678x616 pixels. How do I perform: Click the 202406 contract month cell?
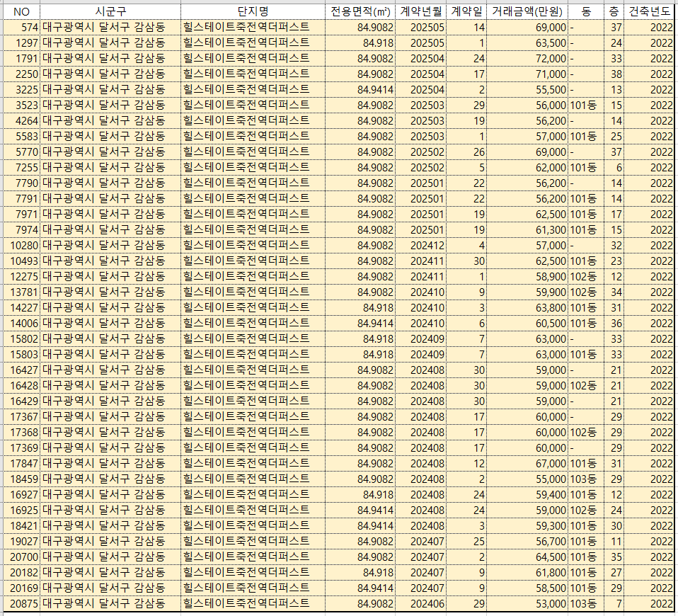coord(420,603)
